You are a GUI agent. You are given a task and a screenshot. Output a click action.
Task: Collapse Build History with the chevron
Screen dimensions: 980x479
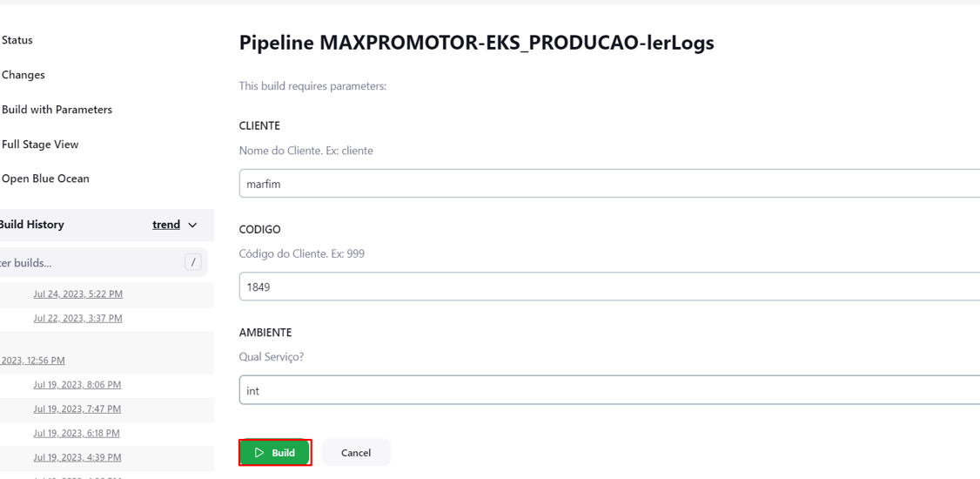(193, 225)
